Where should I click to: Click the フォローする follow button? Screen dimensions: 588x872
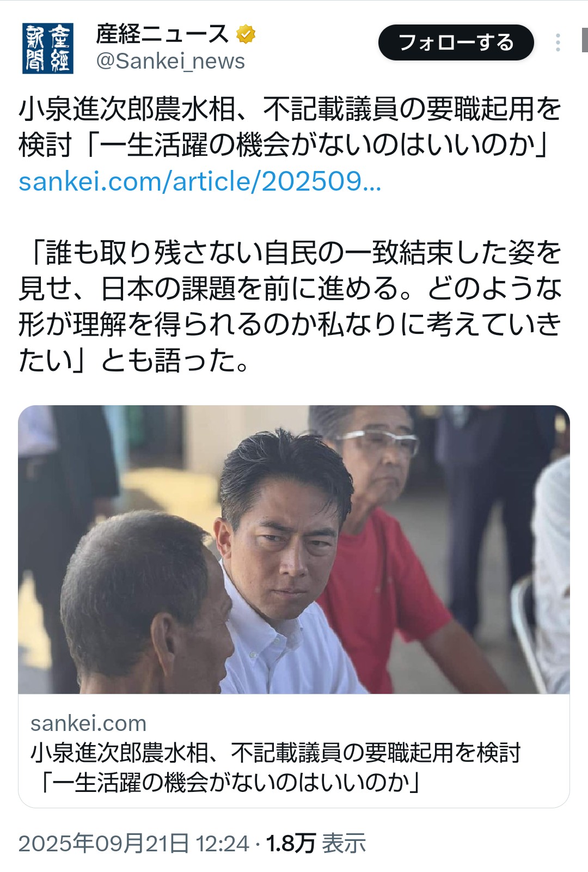click(x=456, y=42)
